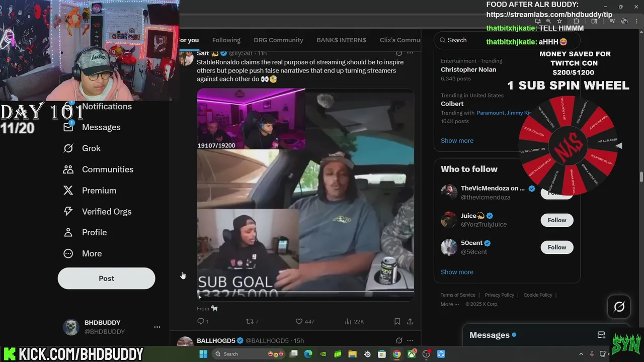The width and height of the screenshot is (644, 362).
Task: Select the For you tab
Action: click(x=189, y=40)
